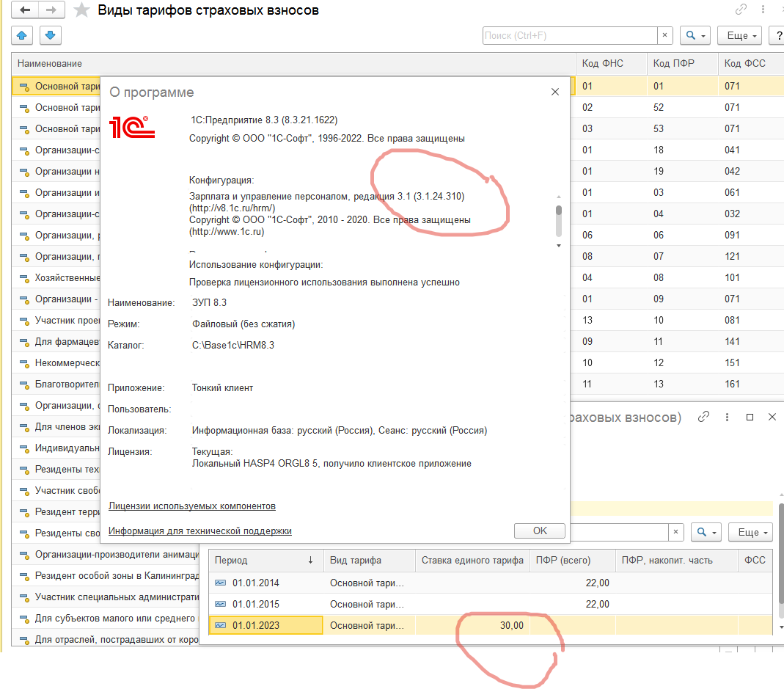784x689 pixels.
Task: Select Организации-производители анимации row
Action: click(x=106, y=555)
